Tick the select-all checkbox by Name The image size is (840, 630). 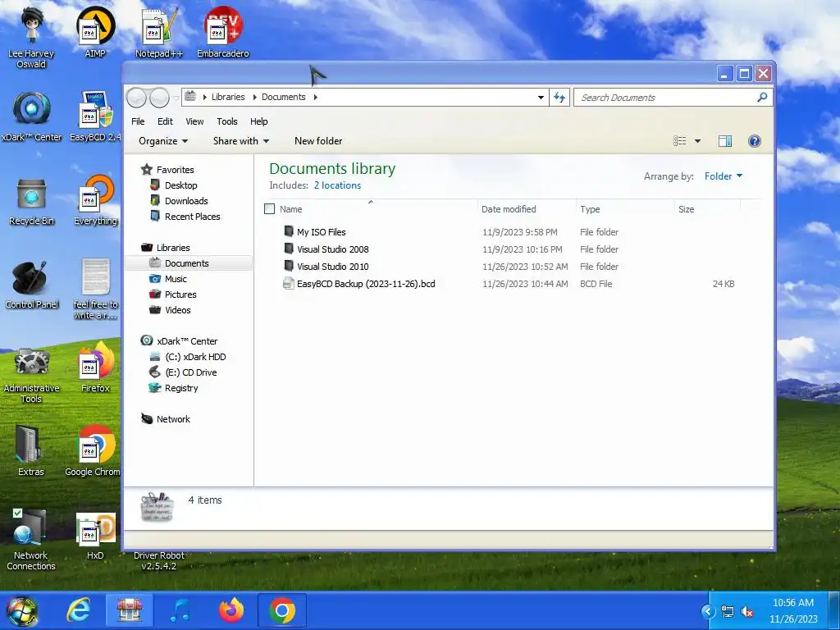point(269,209)
